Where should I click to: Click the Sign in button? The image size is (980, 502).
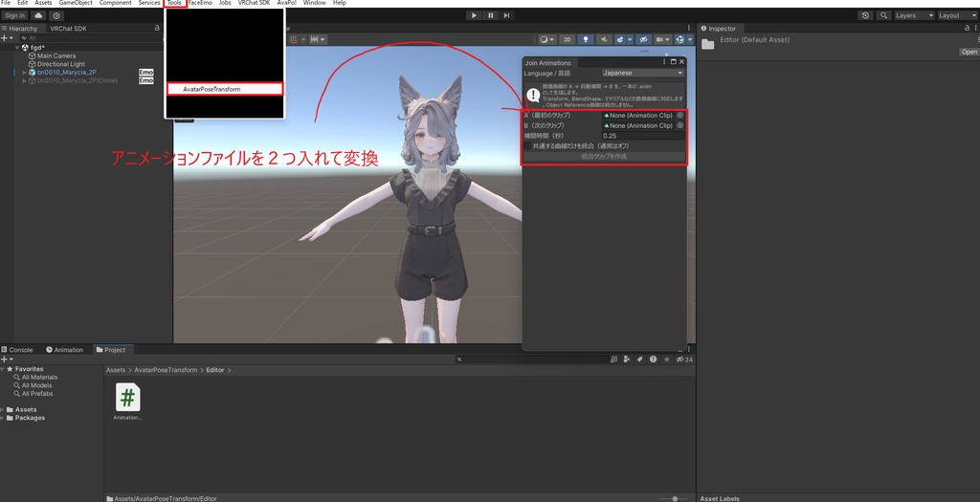pos(15,15)
